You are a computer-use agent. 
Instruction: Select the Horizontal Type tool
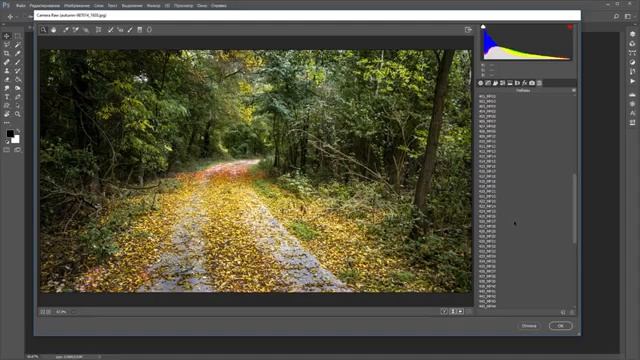[x=7, y=97]
